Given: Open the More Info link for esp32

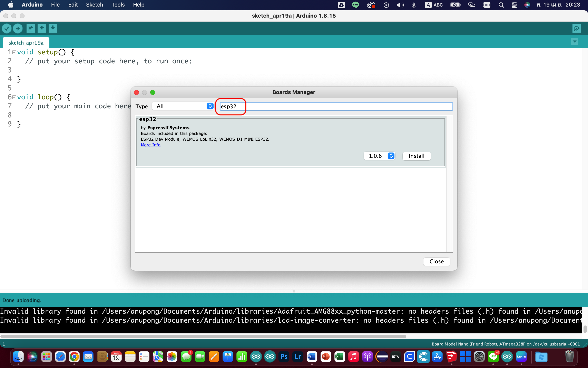Looking at the screenshot, I should (151, 145).
